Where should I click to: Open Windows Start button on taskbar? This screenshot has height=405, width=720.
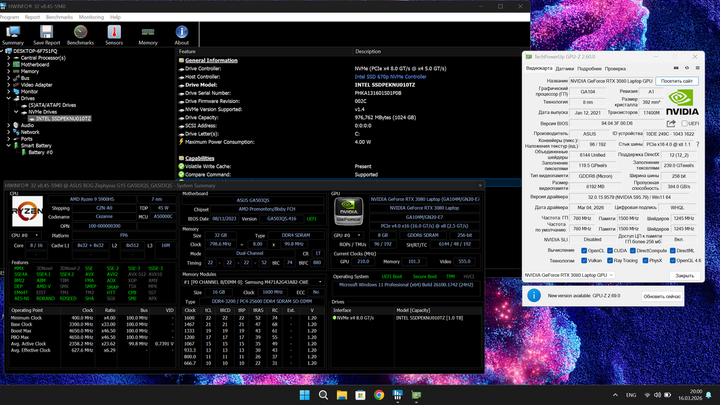[304, 395]
